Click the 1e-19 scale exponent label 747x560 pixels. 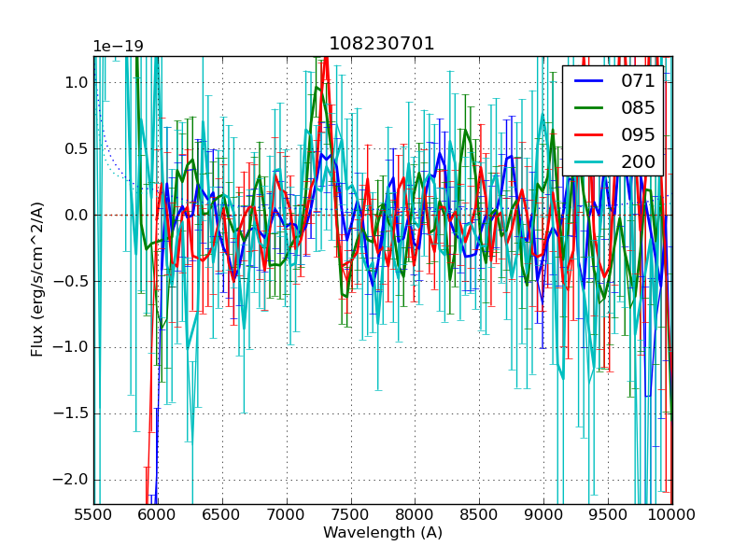pos(118,47)
